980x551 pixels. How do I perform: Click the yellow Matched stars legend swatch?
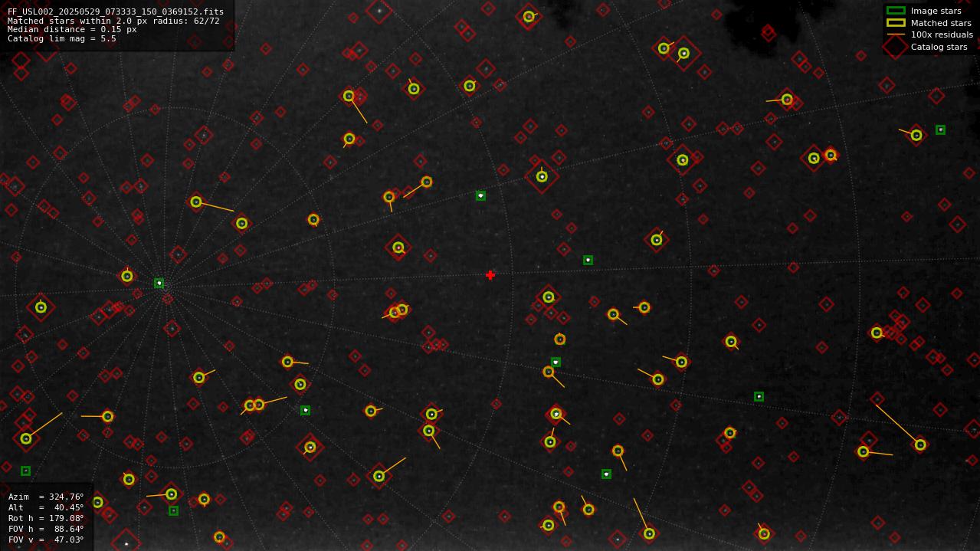(895, 23)
